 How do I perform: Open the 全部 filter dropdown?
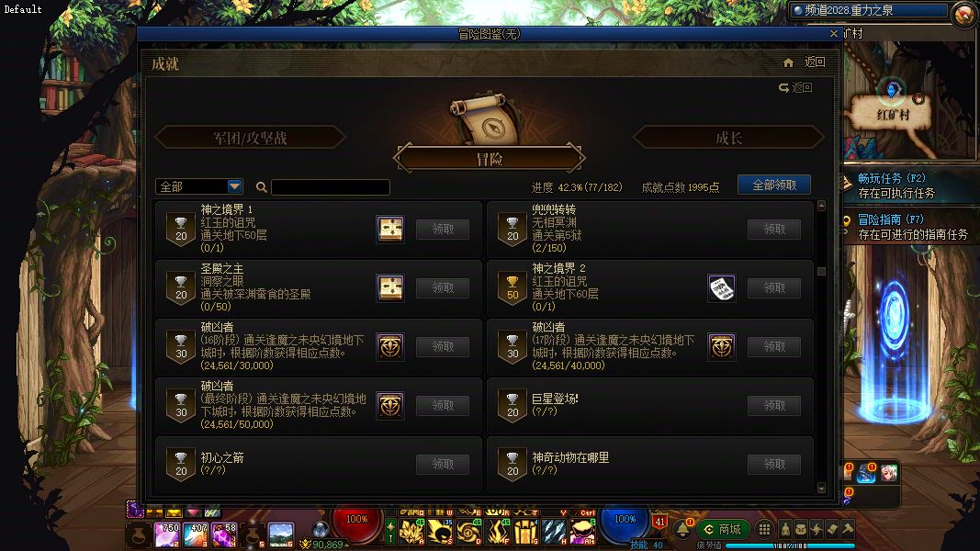click(x=198, y=186)
